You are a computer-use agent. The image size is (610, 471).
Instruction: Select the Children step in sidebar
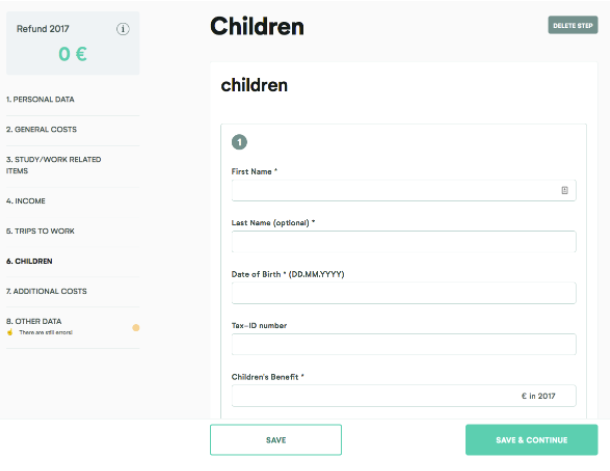coord(29,261)
